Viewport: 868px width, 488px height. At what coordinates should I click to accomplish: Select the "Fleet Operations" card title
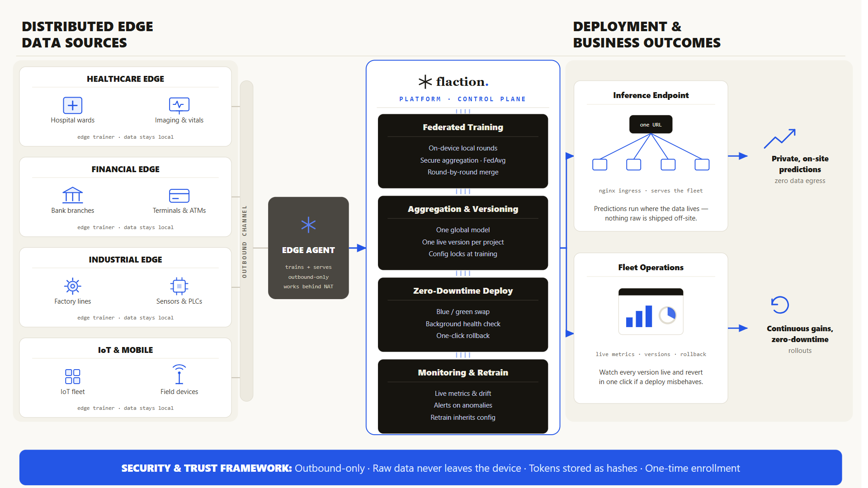click(x=651, y=267)
